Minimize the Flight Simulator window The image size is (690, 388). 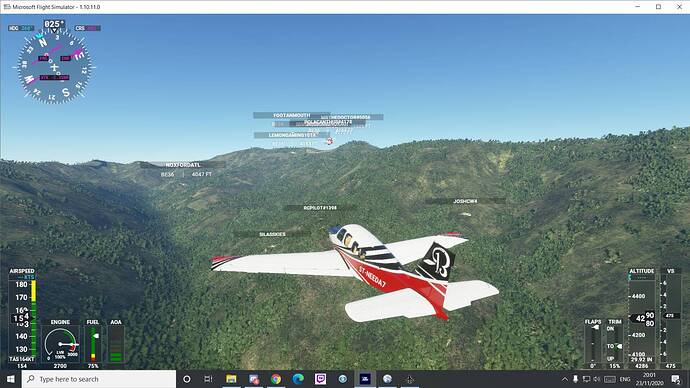[x=638, y=7]
